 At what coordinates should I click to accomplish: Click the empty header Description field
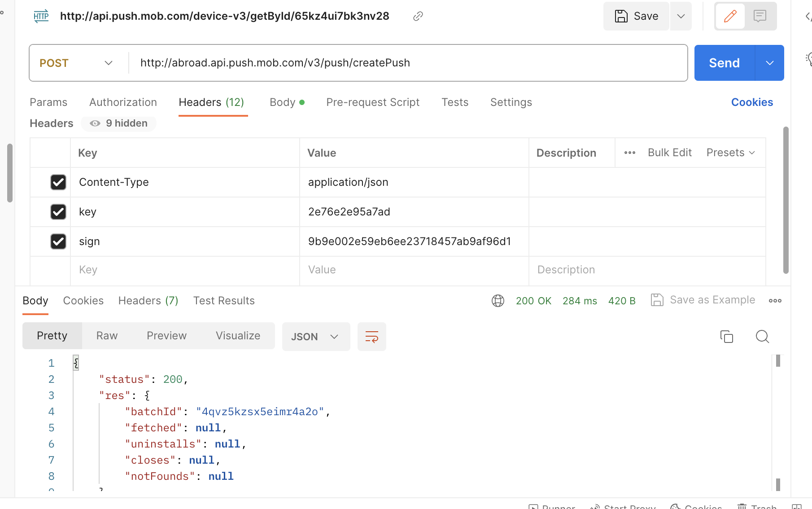pos(647,270)
